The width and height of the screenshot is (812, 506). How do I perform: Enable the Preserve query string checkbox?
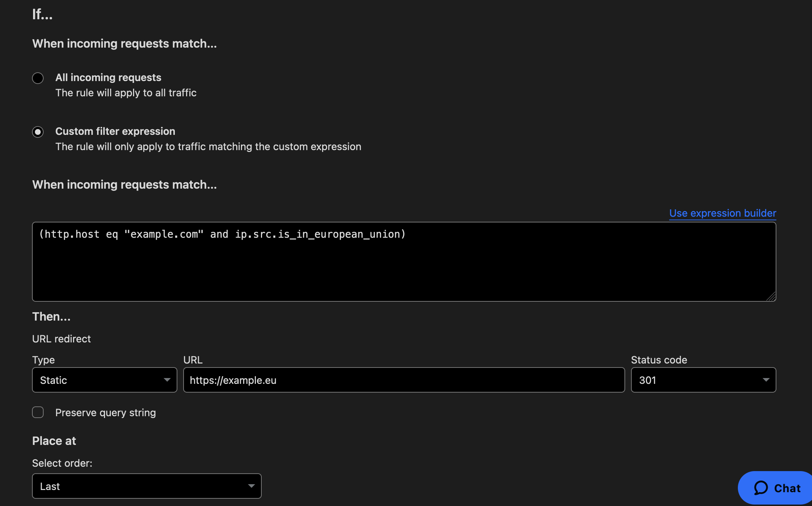coord(38,412)
